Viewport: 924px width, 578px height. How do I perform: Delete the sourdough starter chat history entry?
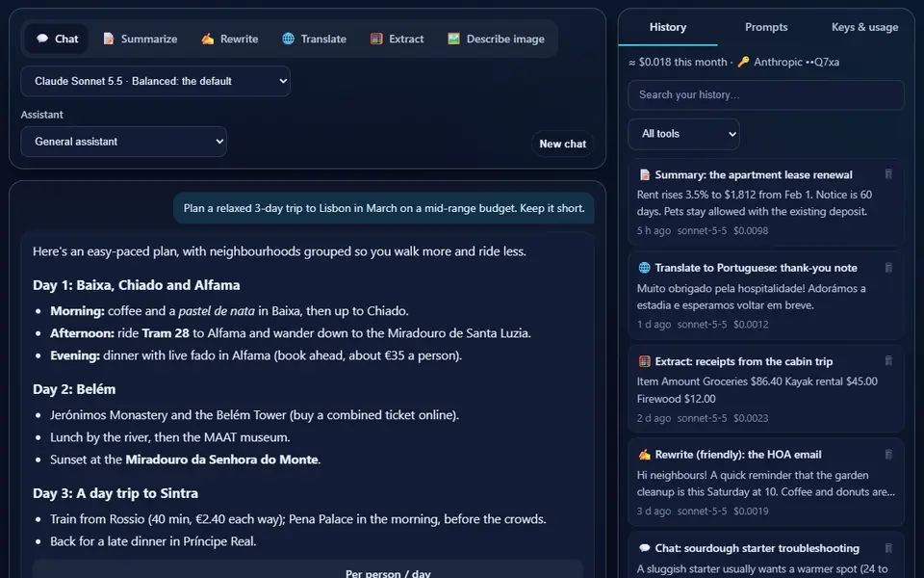[888, 548]
